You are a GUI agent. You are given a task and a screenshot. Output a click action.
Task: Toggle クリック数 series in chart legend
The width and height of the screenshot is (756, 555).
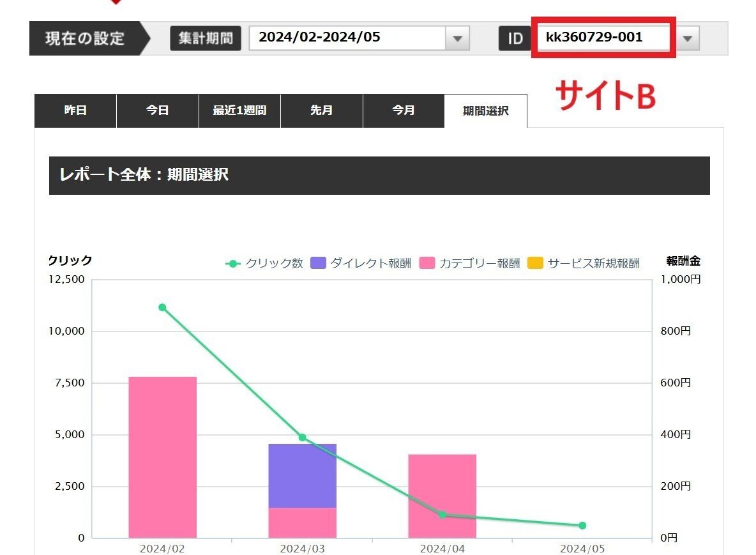point(264,263)
